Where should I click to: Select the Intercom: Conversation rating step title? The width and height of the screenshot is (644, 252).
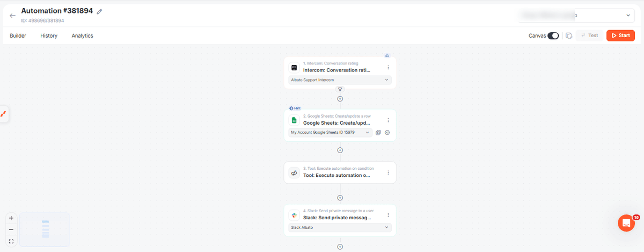click(x=336, y=70)
